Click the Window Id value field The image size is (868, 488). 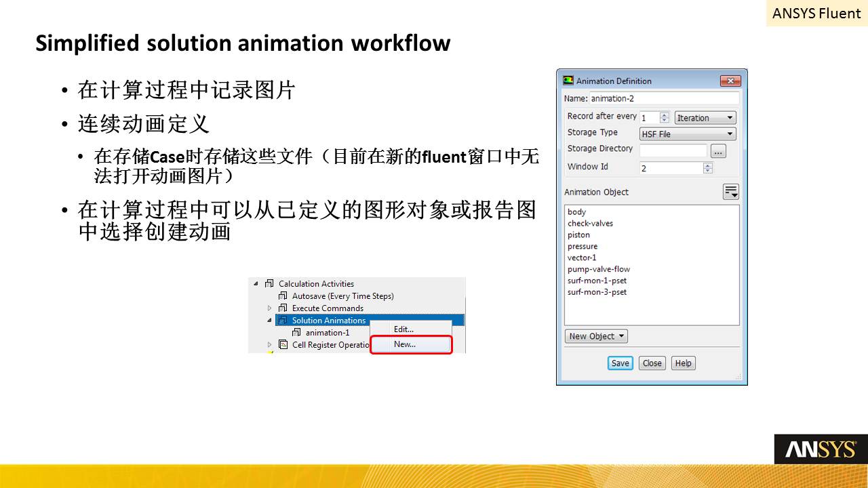coord(671,168)
